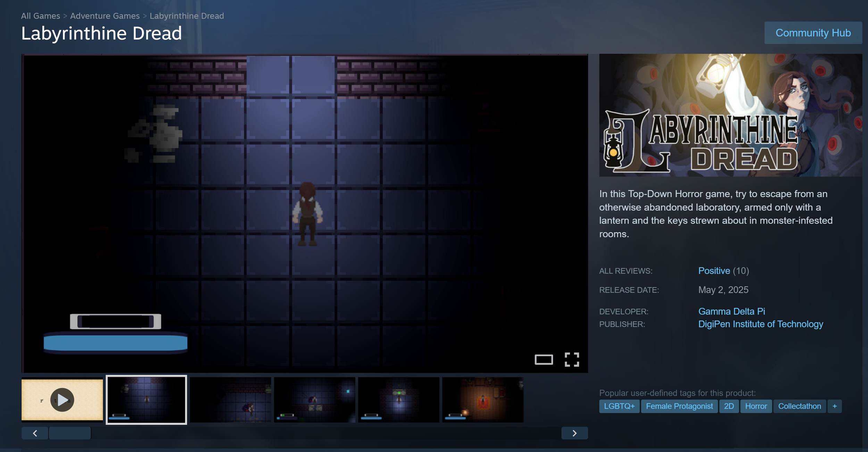
Task: Open the Community Hub
Action: pos(813,33)
